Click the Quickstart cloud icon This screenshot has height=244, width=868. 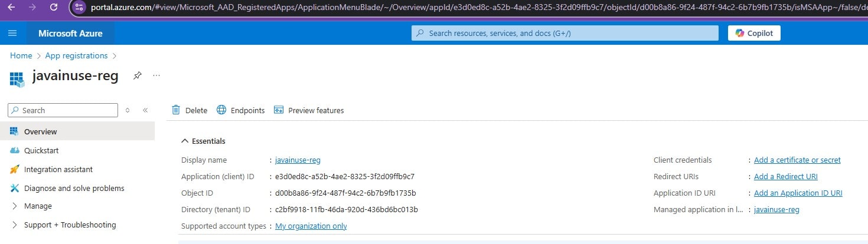15,150
